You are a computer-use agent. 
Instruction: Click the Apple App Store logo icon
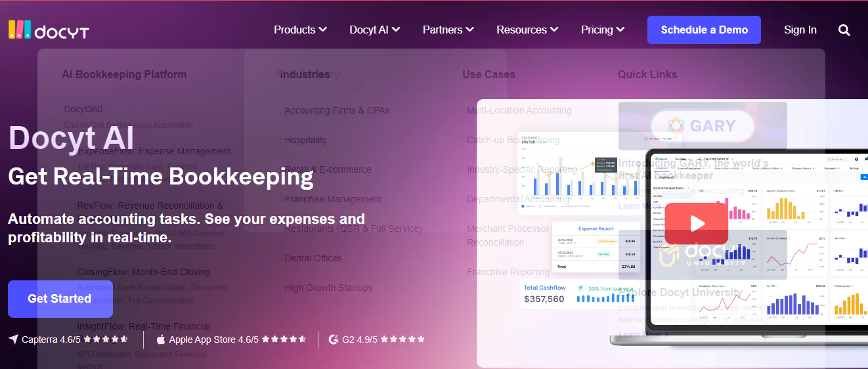(x=161, y=339)
